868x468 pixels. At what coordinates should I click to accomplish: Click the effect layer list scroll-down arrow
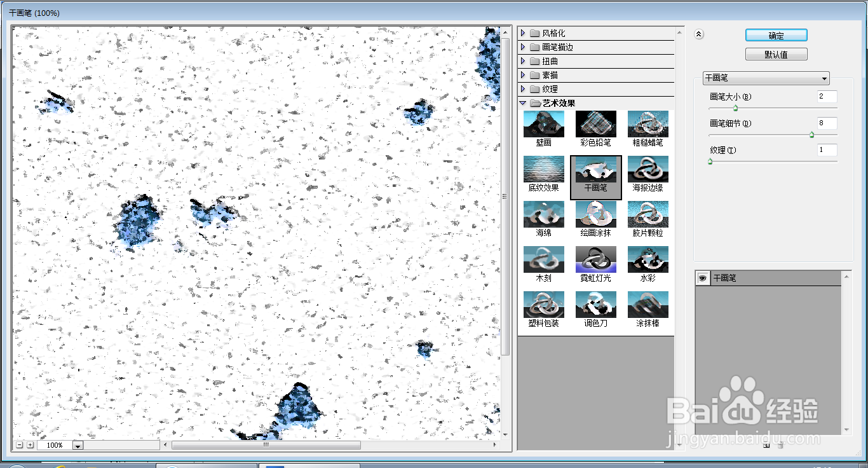pos(846,430)
